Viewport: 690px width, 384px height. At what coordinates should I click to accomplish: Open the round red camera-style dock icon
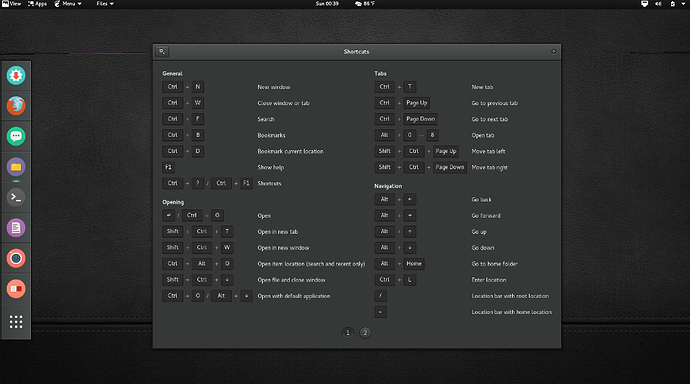pos(16,258)
